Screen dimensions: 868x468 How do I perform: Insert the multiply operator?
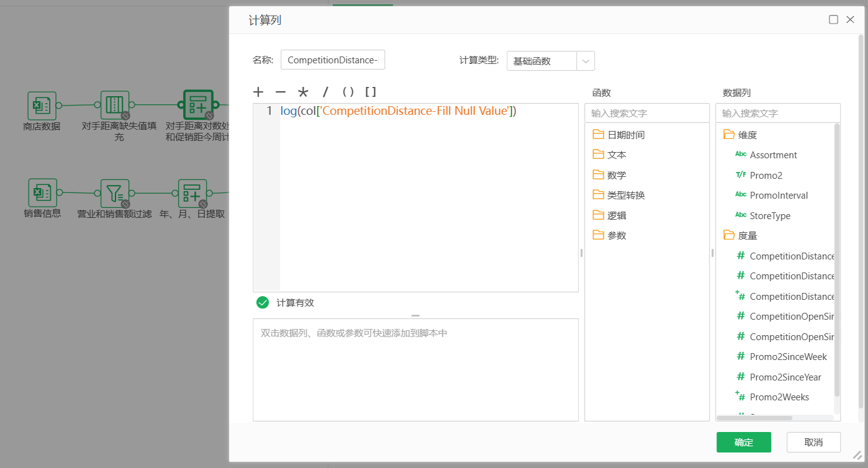pos(303,92)
